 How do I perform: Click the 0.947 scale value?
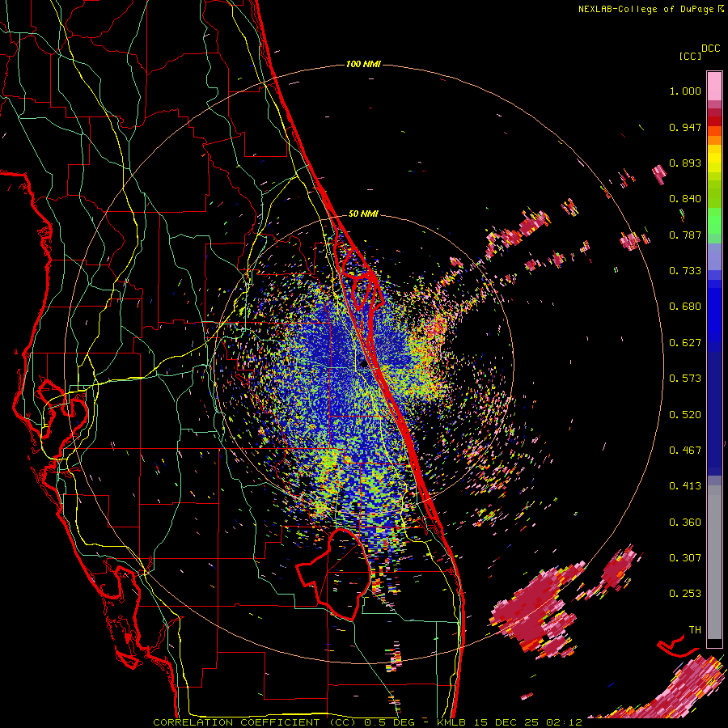(x=685, y=127)
